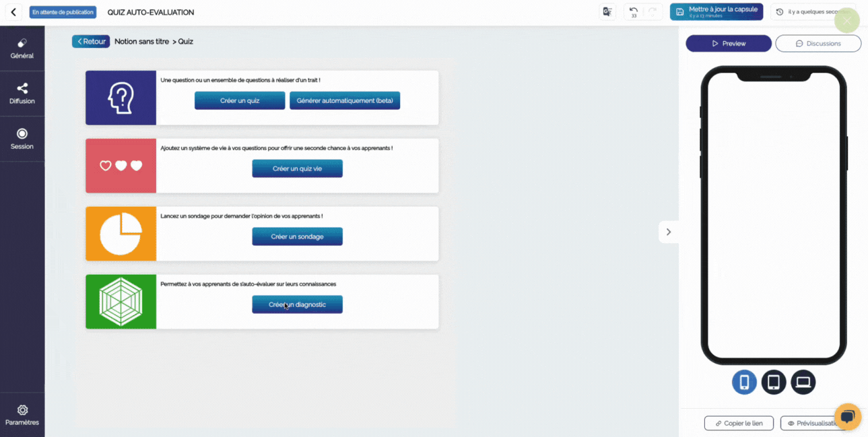Select the smartphone preview device

pos(744,382)
